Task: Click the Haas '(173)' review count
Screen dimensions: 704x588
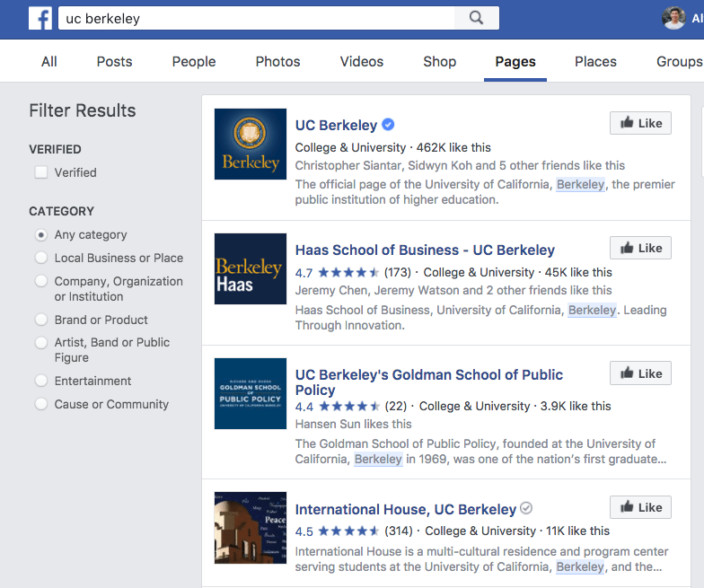Action: [x=398, y=273]
